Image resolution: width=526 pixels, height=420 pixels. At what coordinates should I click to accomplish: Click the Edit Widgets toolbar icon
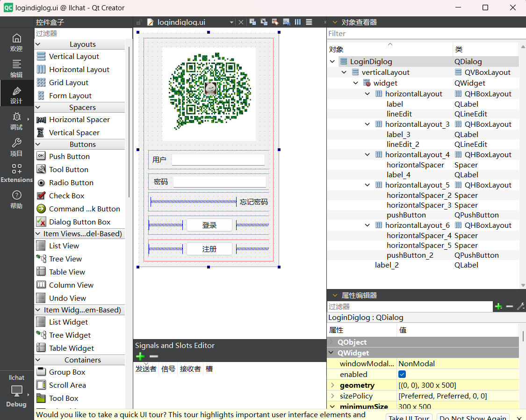point(252,22)
